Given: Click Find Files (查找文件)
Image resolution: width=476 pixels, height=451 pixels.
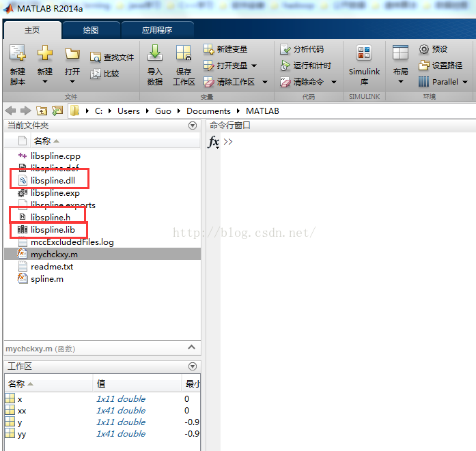Looking at the screenshot, I should [x=112, y=57].
